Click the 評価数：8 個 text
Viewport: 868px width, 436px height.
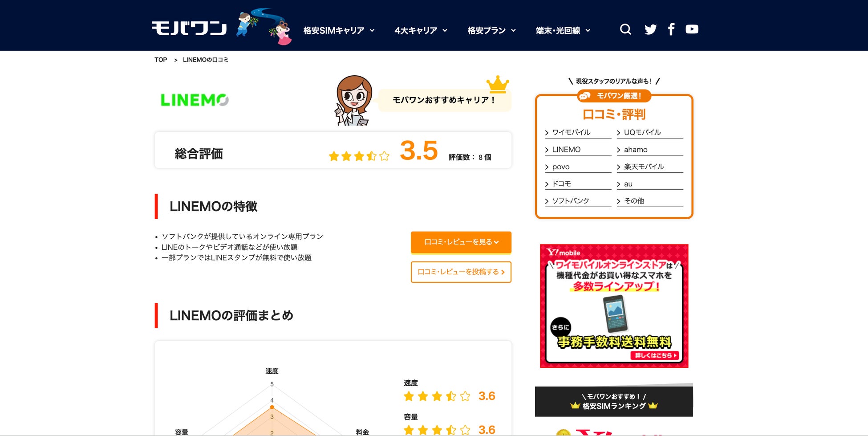(x=470, y=157)
